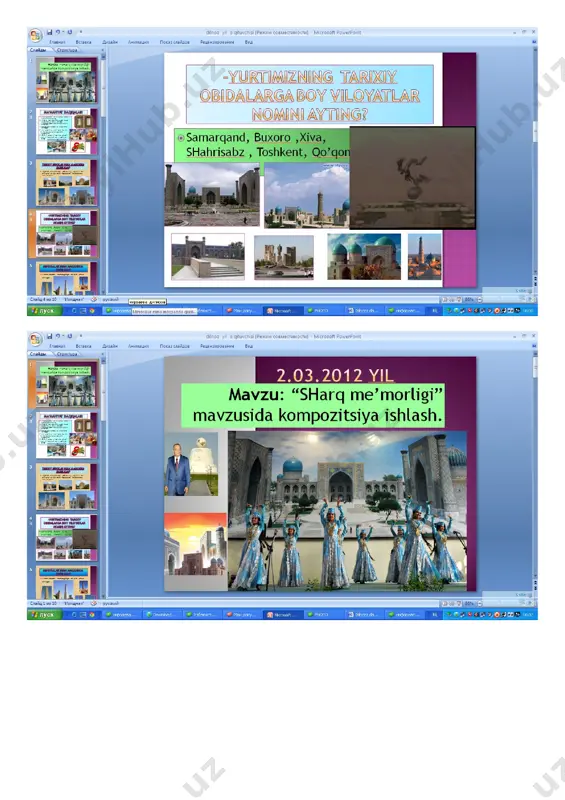Open the Вставка ribbon tab above the YURTIMIZNING slide
Image resolution: width=565 pixels, height=800 pixels.
point(83,42)
